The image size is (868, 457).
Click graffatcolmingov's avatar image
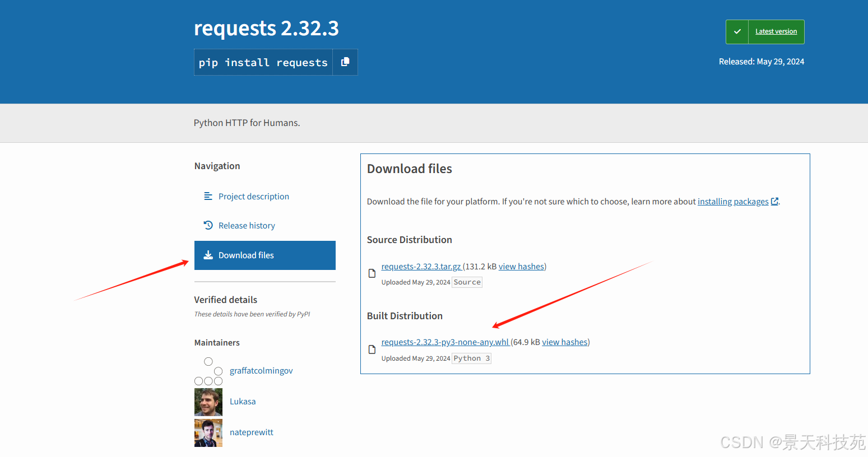pos(208,371)
